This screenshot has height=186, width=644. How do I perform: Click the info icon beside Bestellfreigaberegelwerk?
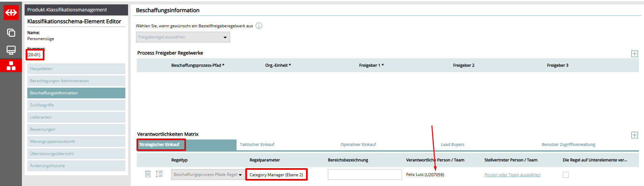click(x=259, y=26)
